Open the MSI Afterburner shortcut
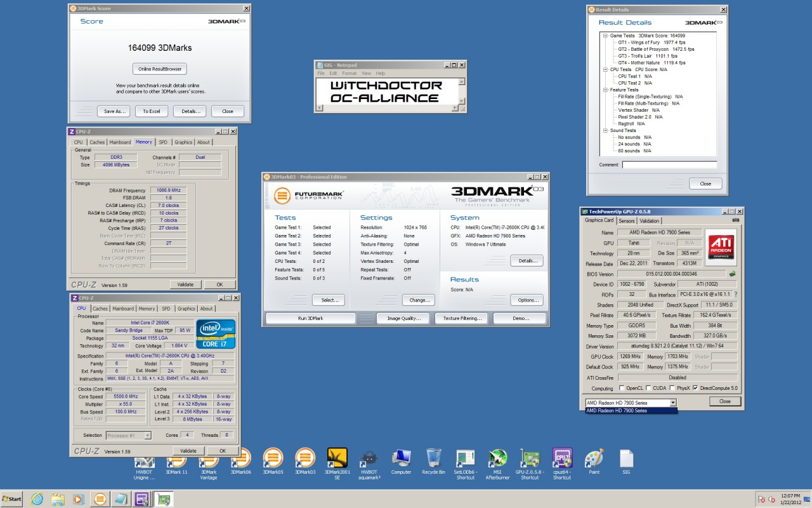Image resolution: width=812 pixels, height=508 pixels. point(497,458)
